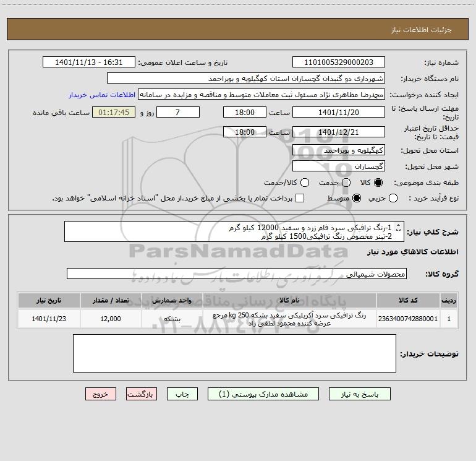Click the remaining days field showing 7

(177, 112)
